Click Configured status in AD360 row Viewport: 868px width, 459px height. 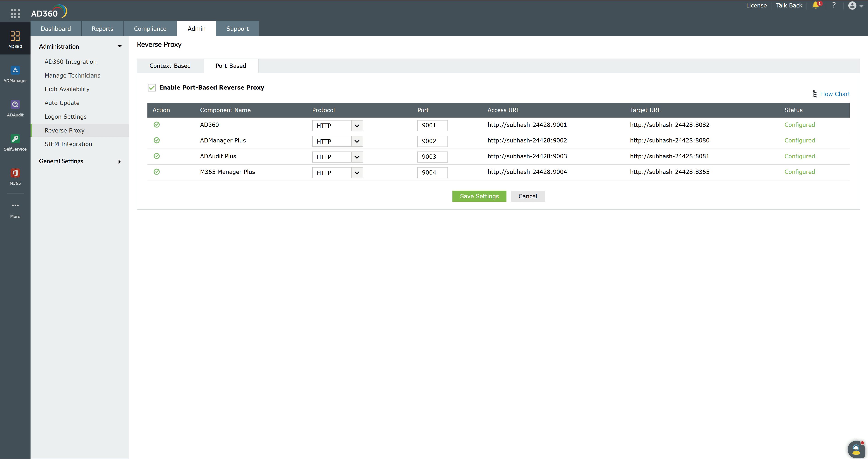point(799,125)
